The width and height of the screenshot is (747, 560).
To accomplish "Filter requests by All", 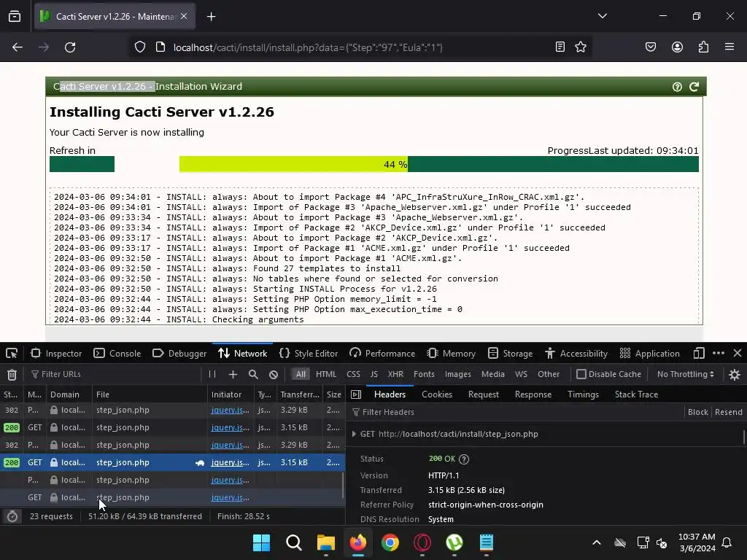I will coord(301,374).
